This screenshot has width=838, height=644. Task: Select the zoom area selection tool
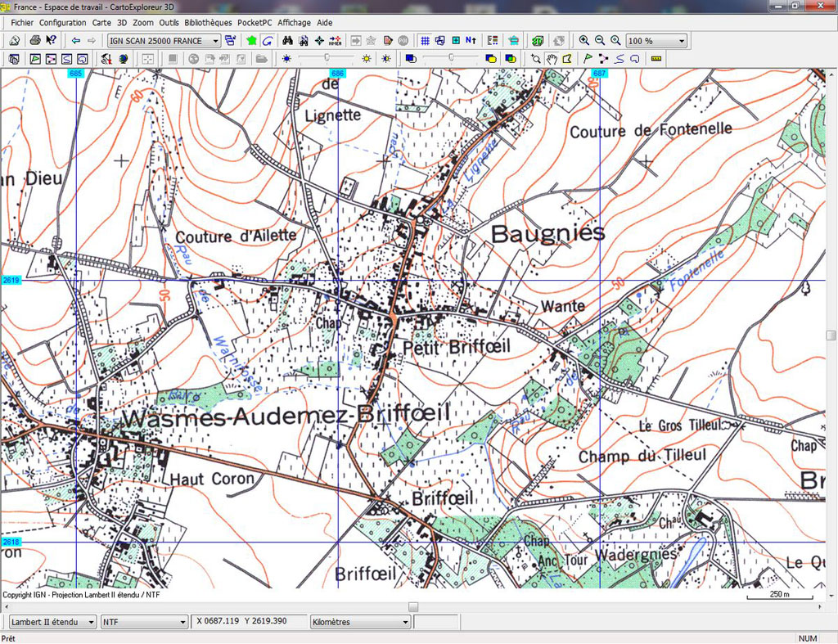pos(535,59)
